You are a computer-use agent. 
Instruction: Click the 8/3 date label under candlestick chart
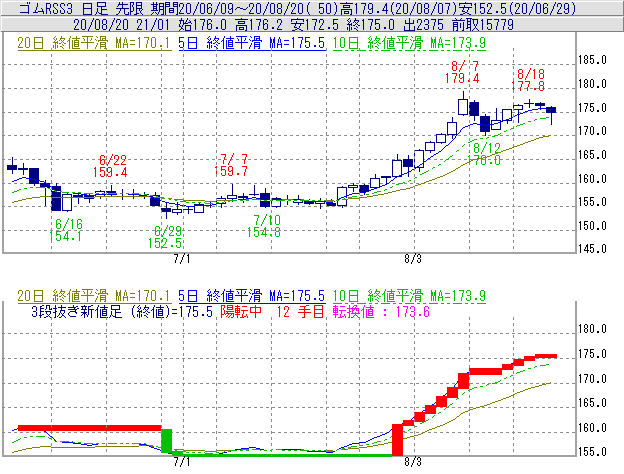point(413,259)
